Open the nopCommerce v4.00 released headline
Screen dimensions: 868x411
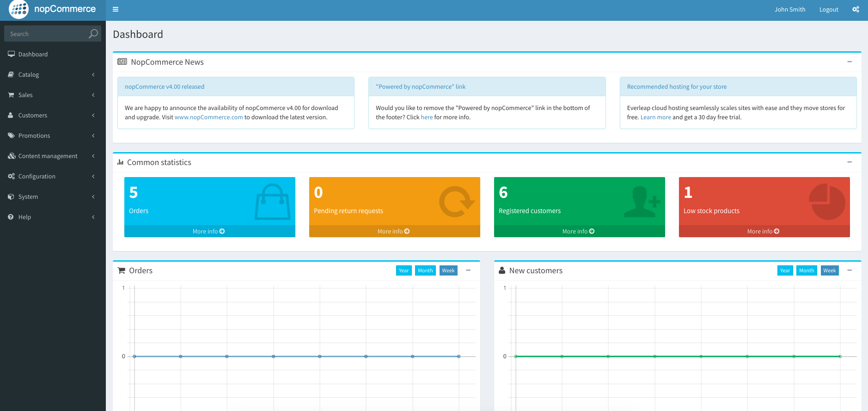tap(165, 86)
